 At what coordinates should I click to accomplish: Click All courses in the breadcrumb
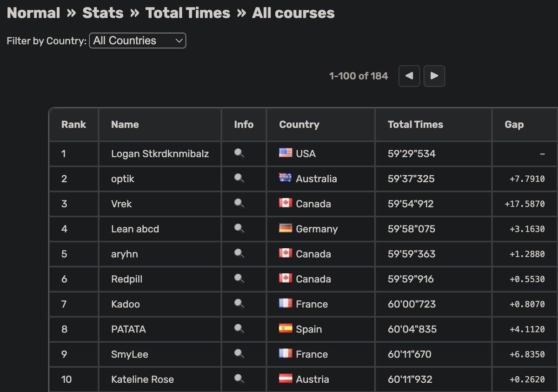point(293,13)
